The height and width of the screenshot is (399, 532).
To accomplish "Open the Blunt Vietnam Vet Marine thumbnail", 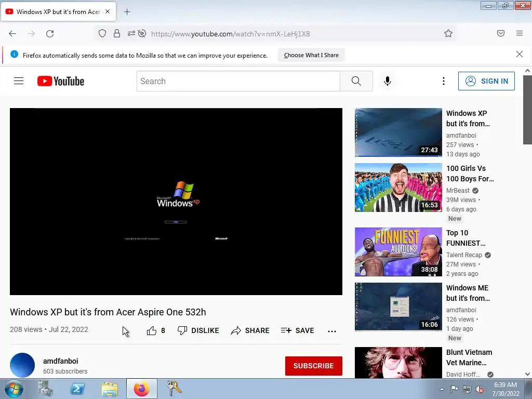I will click(x=398, y=362).
